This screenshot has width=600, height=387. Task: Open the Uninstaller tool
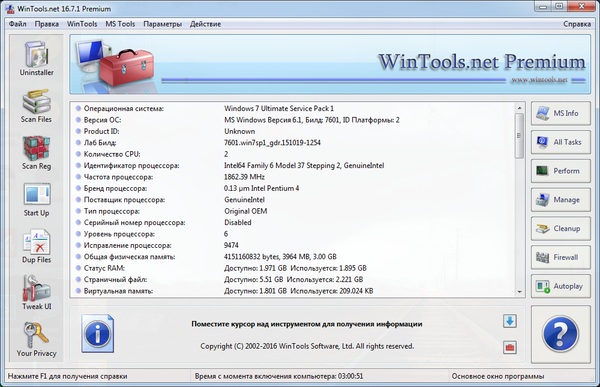point(36,58)
